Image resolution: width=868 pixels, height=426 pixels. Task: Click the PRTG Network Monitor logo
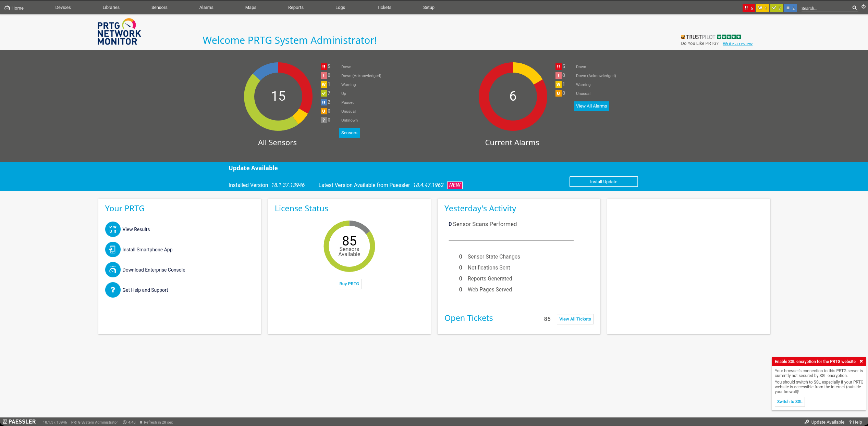[119, 32]
